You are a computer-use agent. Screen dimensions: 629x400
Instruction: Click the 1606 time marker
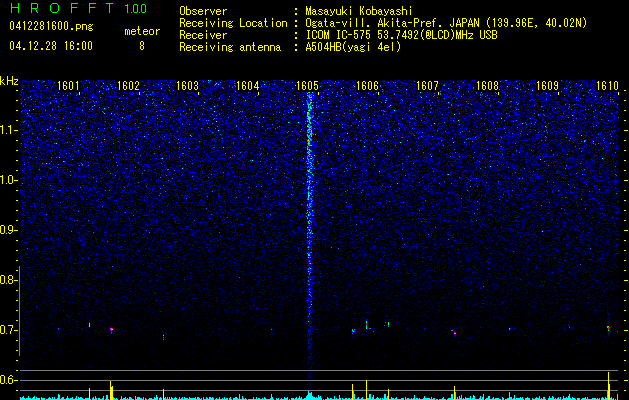coord(367,85)
